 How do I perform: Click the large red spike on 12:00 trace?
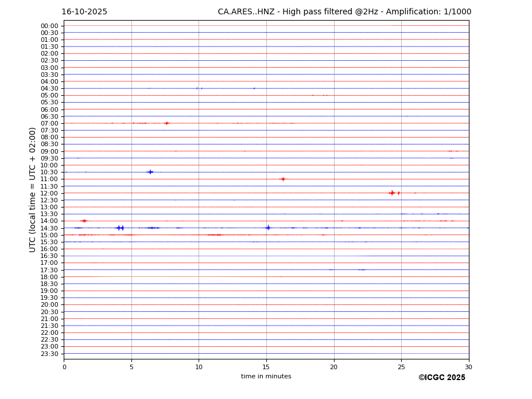click(392, 193)
